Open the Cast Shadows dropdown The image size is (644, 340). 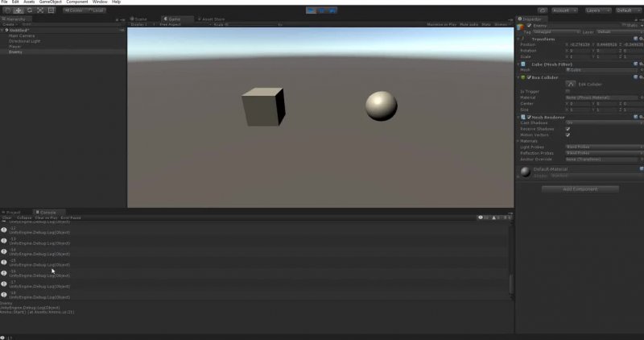(602, 122)
